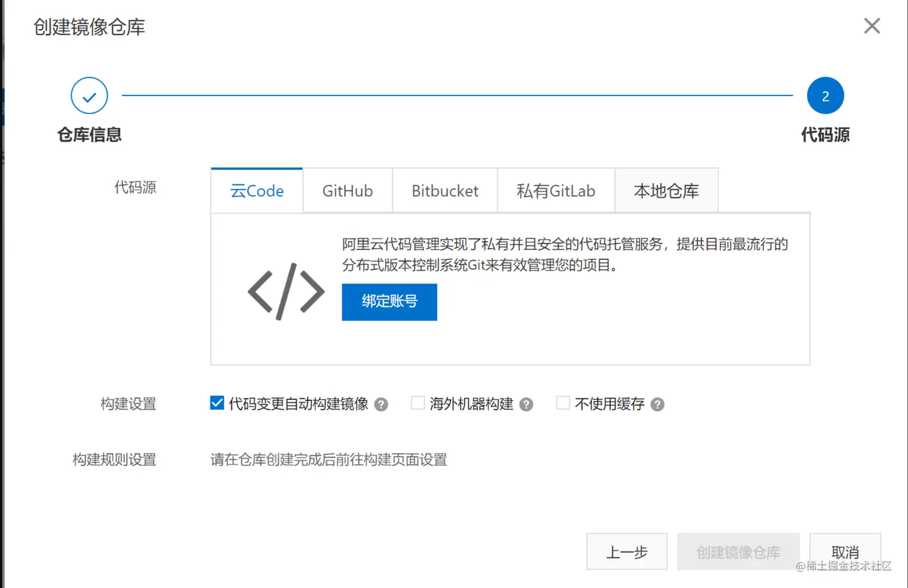Image resolution: width=908 pixels, height=588 pixels.
Task: Close the 创建镜像仓库 dialog with X
Action: pos(872,26)
